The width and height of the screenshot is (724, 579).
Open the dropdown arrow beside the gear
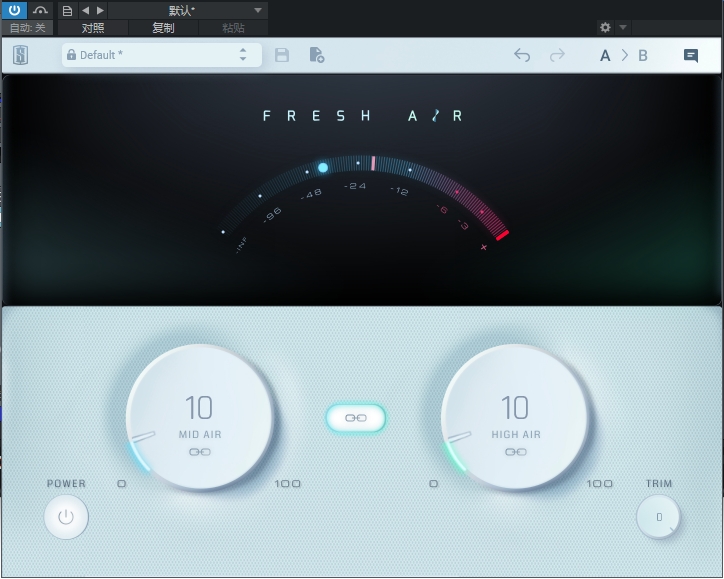click(x=623, y=27)
